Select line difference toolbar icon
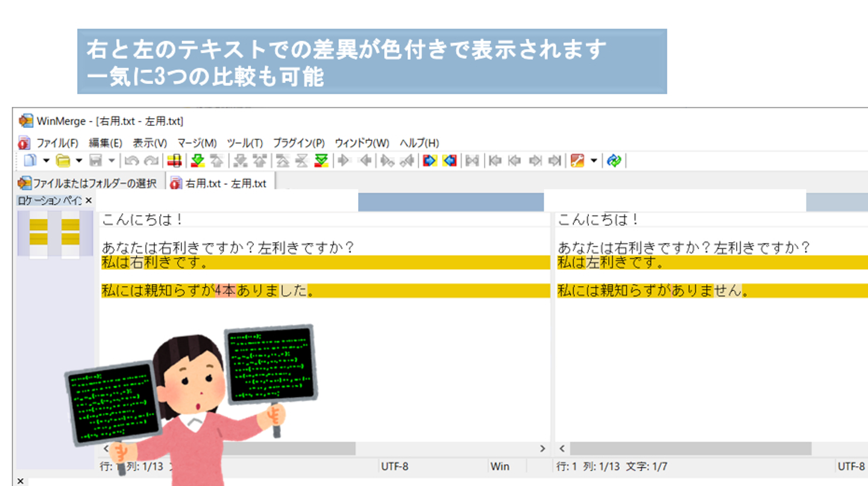This screenshot has height=486, width=868. point(175,161)
